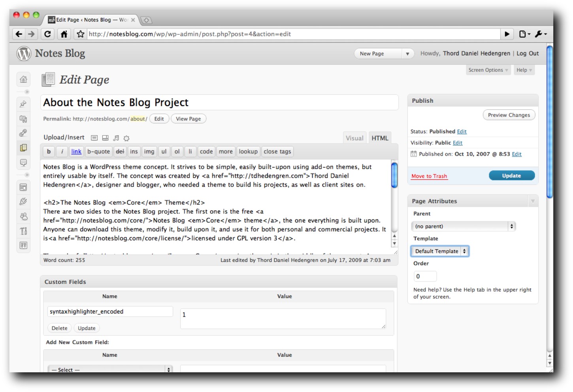Switch to the HTML editor tab
Image resolution: width=573 pixels, height=392 pixels.
click(x=380, y=138)
